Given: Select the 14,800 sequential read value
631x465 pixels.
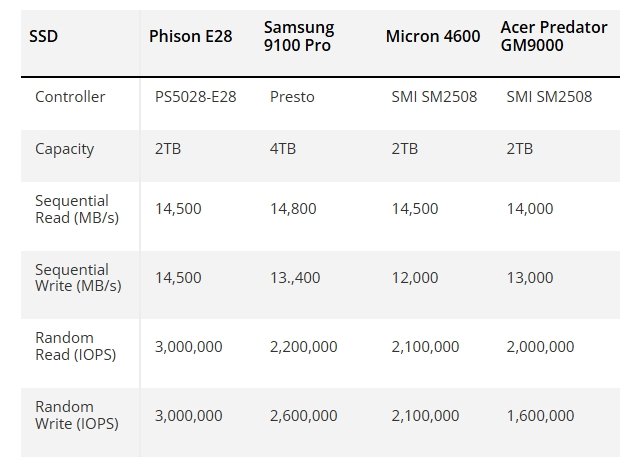Looking at the screenshot, I should tap(293, 209).
